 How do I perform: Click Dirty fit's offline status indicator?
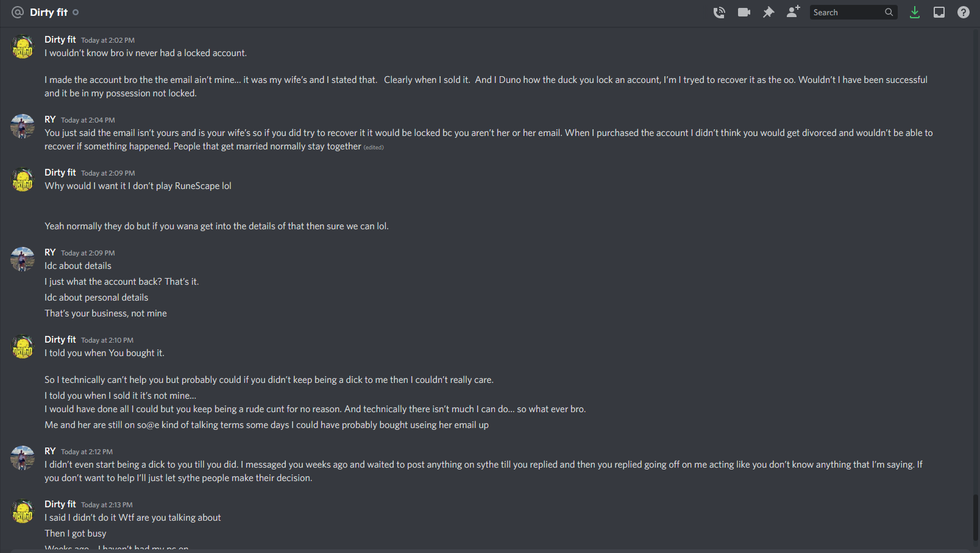pyautogui.click(x=76, y=12)
